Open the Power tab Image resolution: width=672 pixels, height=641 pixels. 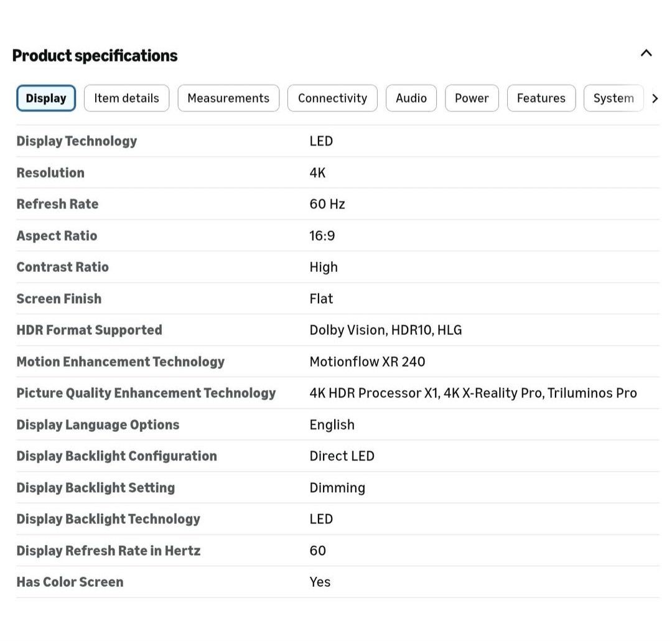point(472,98)
